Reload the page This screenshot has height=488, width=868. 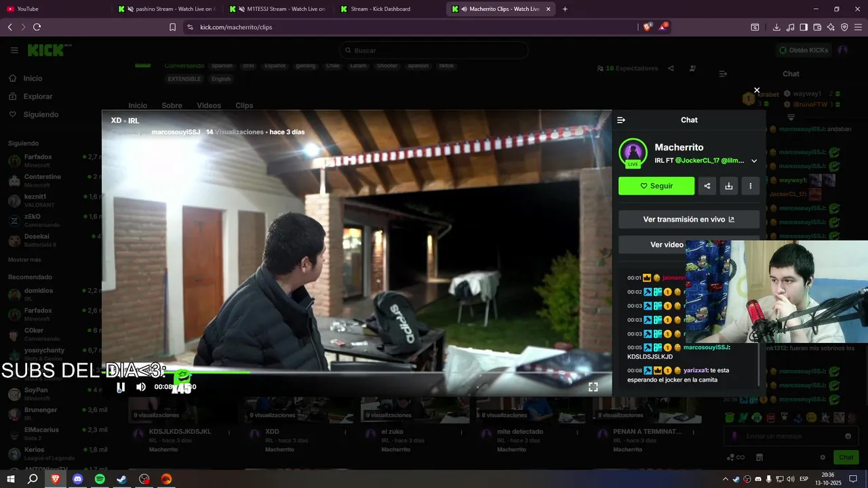pos(37,27)
